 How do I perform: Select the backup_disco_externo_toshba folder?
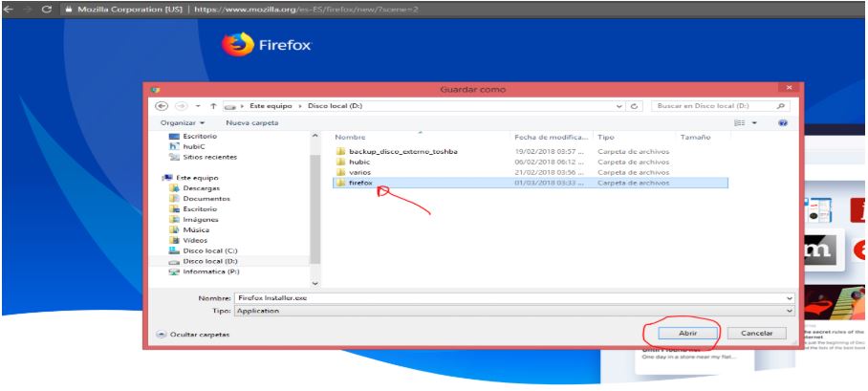click(403, 152)
